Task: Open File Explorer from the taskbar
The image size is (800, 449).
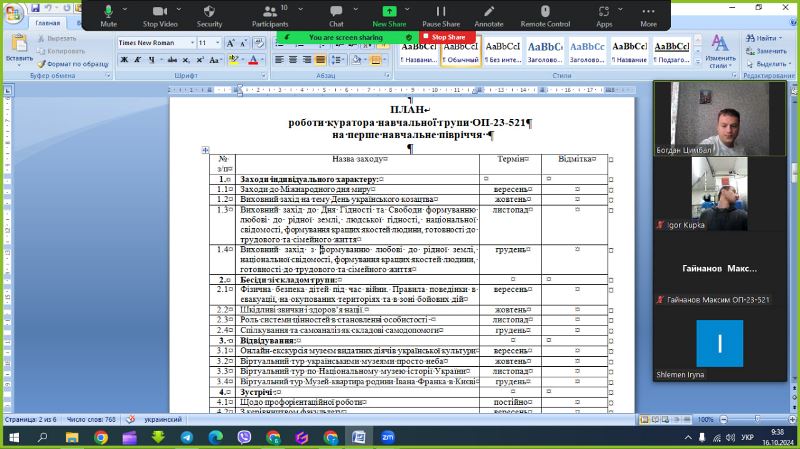Action: [x=72, y=437]
